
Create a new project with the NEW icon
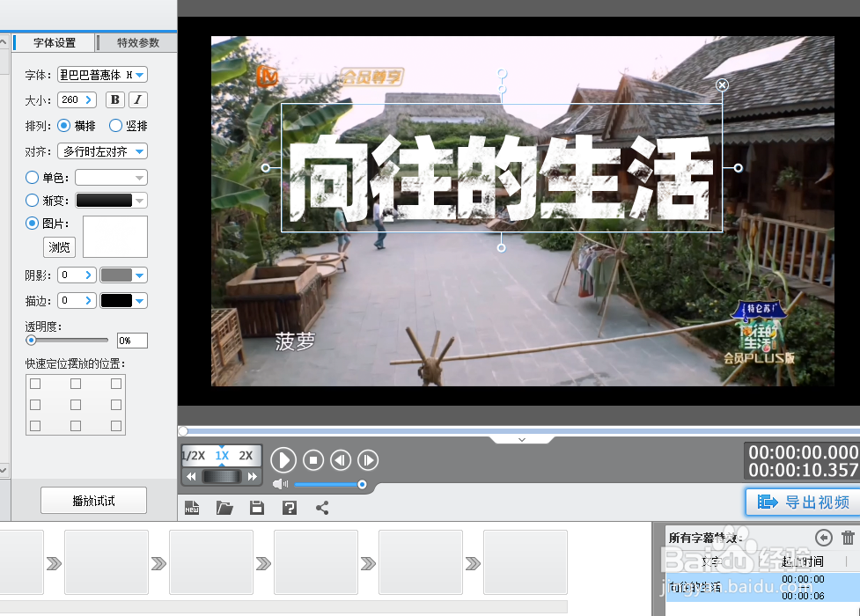pos(192,508)
